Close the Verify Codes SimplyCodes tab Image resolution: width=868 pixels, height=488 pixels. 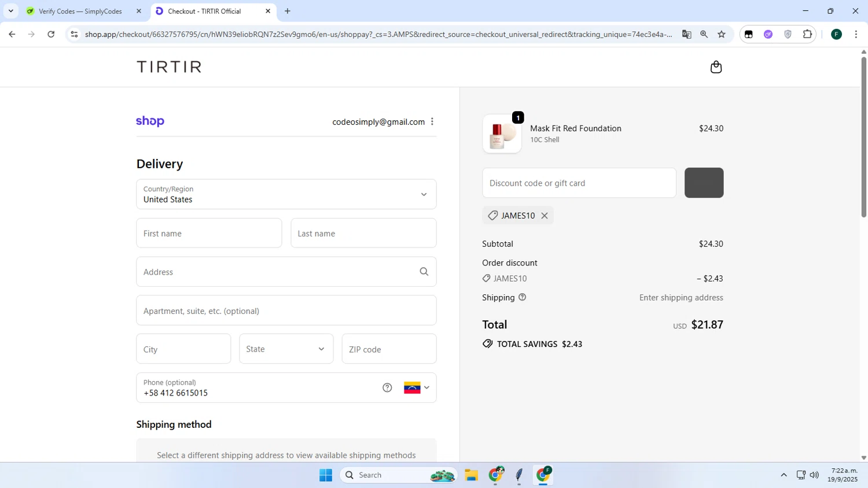click(139, 11)
